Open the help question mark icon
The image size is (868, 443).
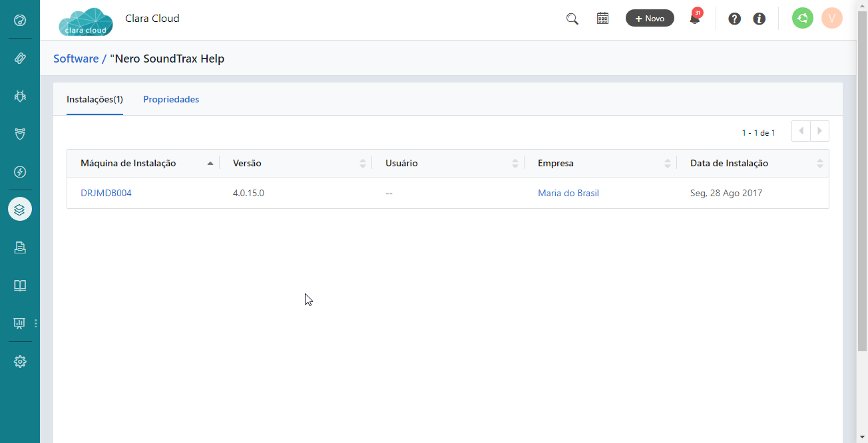coord(734,19)
